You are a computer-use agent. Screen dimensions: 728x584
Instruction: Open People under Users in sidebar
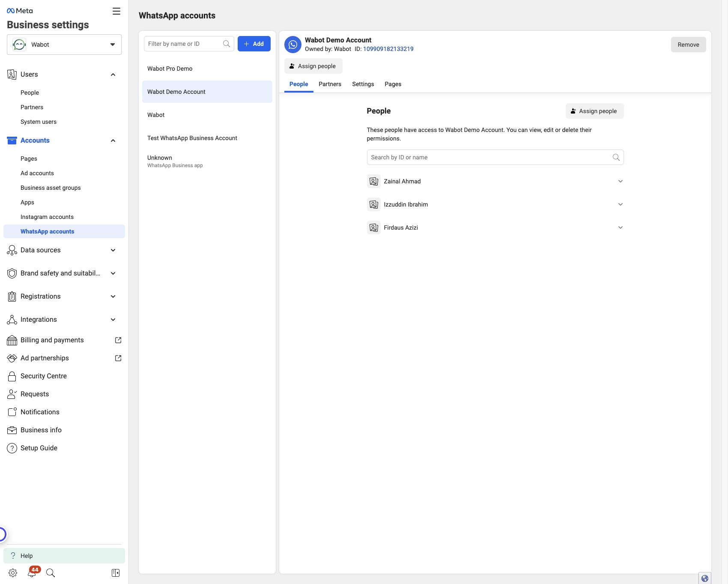(30, 93)
